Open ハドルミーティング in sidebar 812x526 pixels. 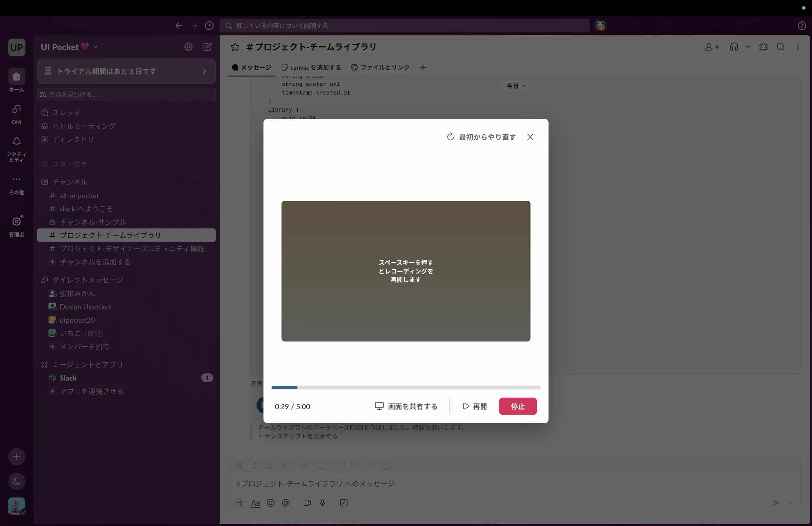(126, 126)
